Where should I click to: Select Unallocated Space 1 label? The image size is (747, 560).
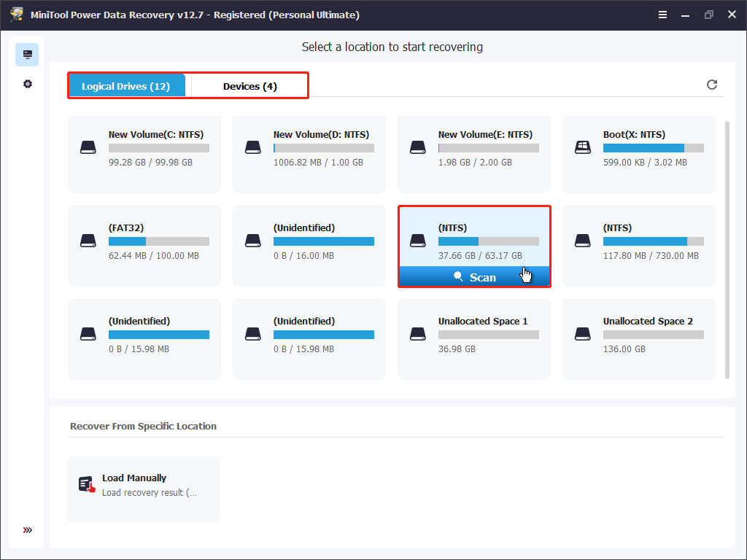483,322
